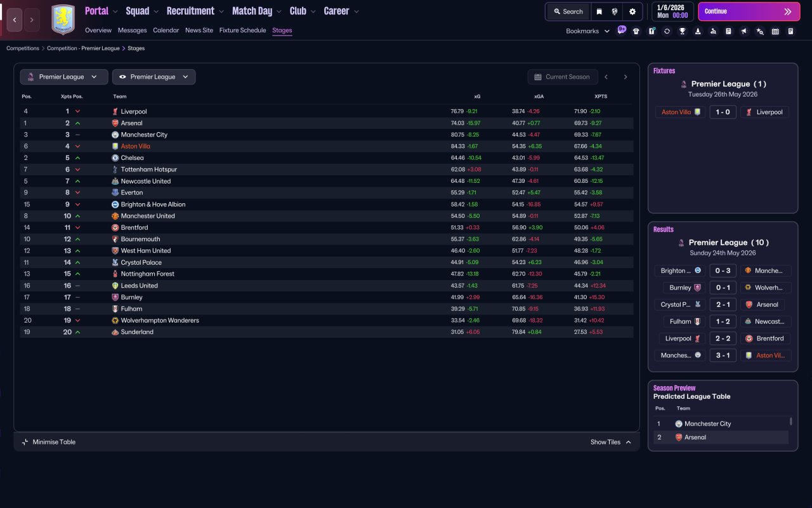Click the star with magnifier bookmark icon
This screenshot has width=812, height=508.
pyautogui.click(x=760, y=31)
